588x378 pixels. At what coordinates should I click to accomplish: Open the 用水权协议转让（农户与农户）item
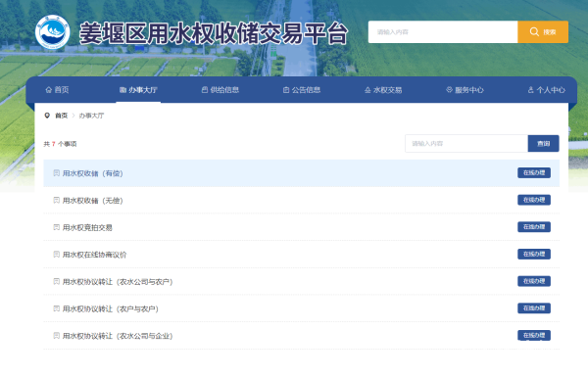110,309
